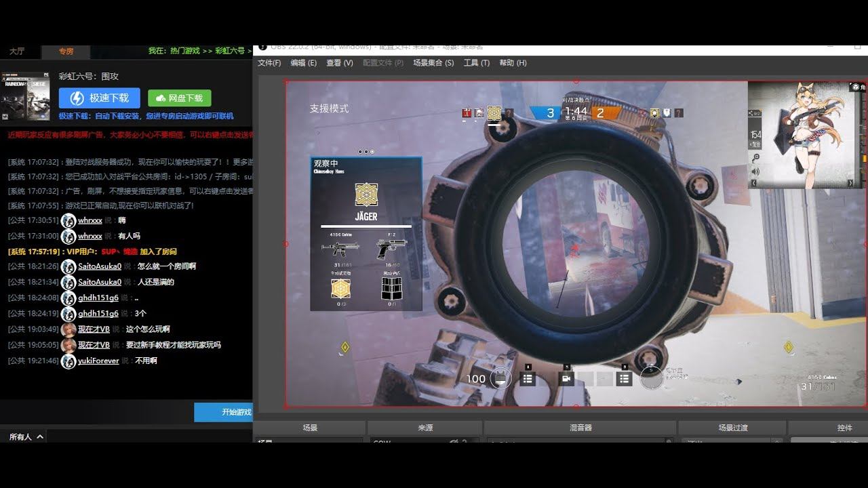The image size is (868, 488).
Task: Open the OBS 文件(F) menu
Action: 269,63
